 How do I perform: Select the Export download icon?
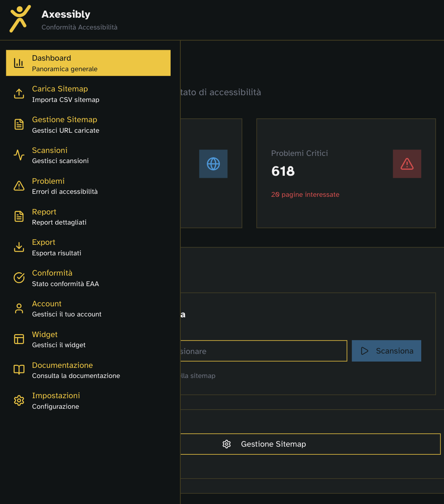(19, 247)
